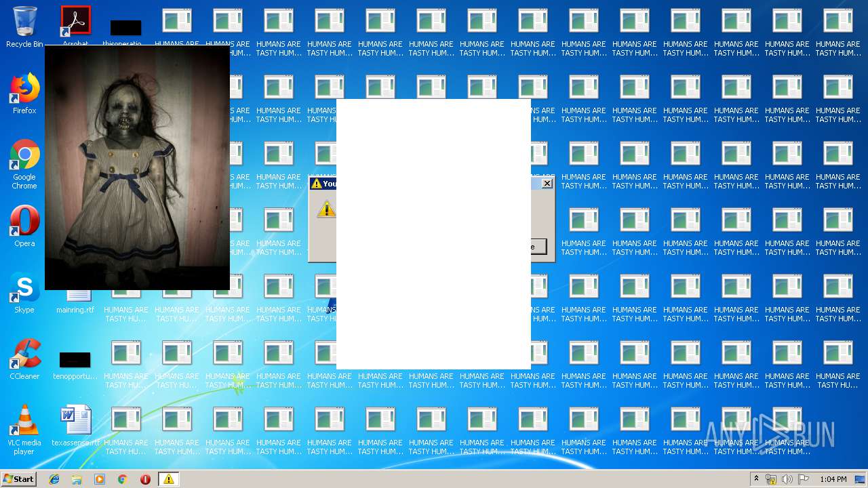This screenshot has width=868, height=488.
Task: Show hidden system tray icons
Action: click(x=756, y=479)
